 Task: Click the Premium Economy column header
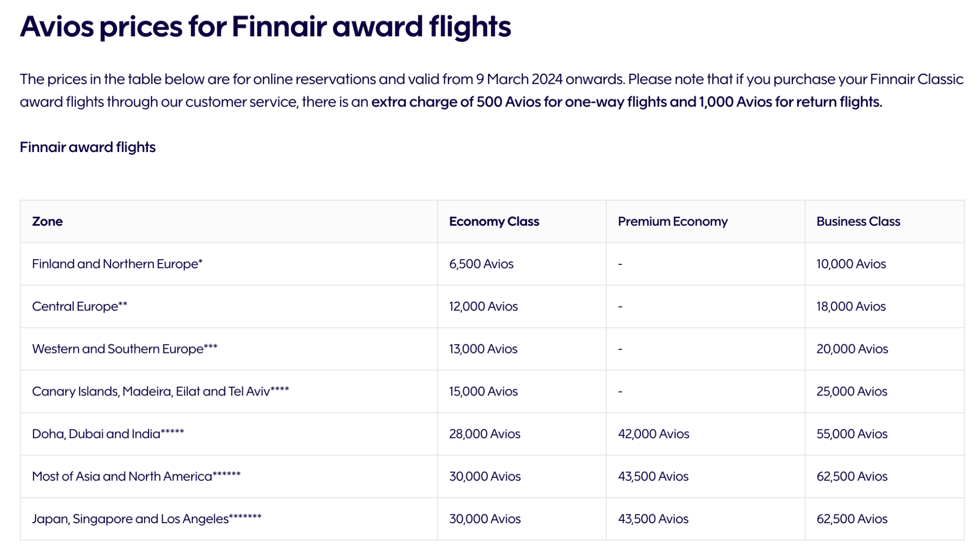(x=672, y=221)
